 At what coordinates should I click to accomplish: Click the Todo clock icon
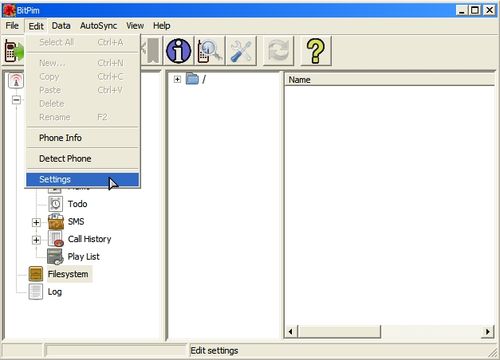pyautogui.click(x=55, y=204)
